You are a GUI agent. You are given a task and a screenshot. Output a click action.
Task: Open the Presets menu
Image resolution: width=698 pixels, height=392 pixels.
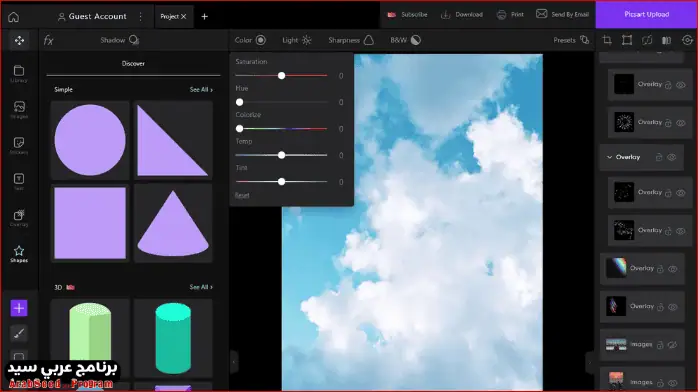571,40
